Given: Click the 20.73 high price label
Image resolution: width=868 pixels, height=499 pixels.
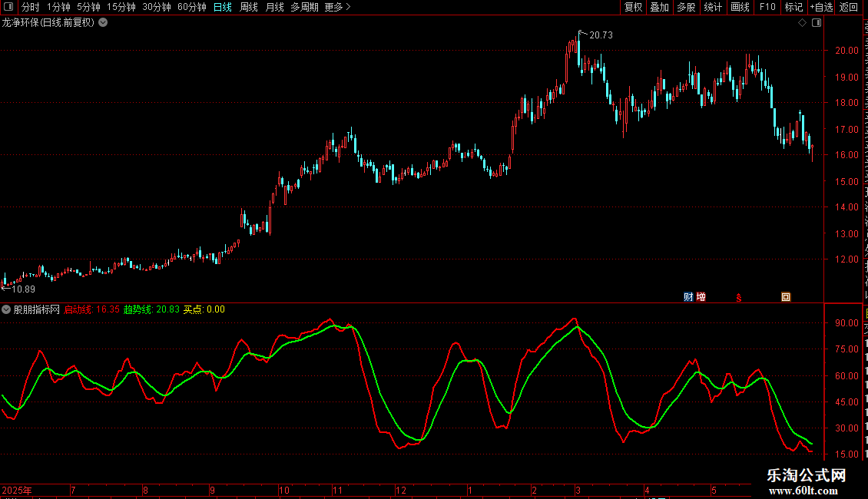Looking at the screenshot, I should click(601, 35).
